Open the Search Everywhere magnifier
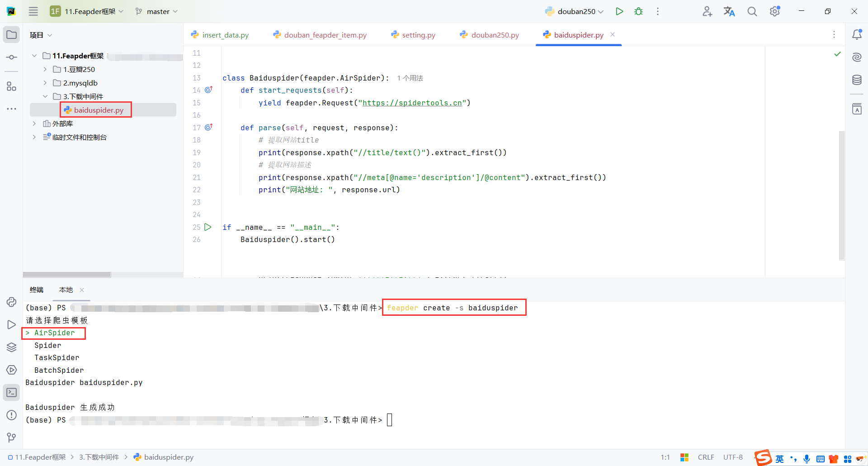The height and width of the screenshot is (466, 868). [752, 11]
